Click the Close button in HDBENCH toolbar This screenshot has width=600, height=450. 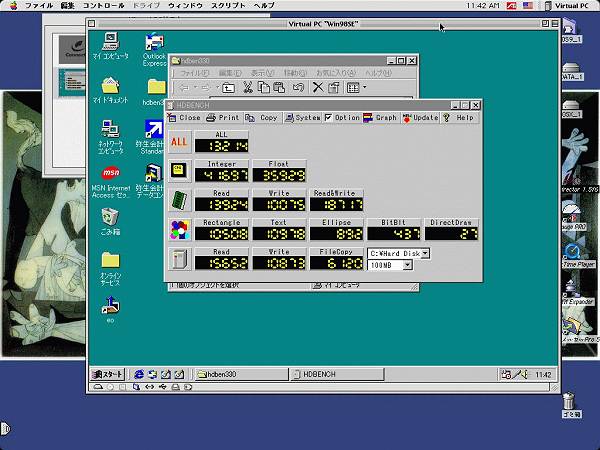[184, 118]
